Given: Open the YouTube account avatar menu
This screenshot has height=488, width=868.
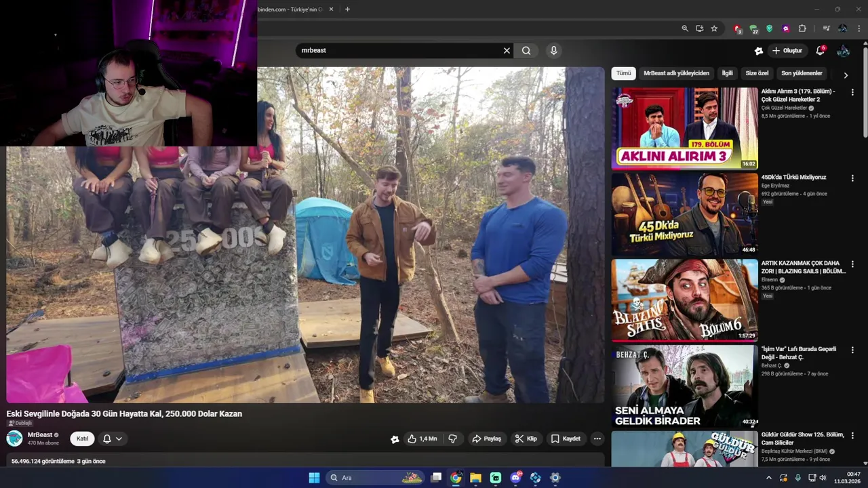Looking at the screenshot, I should [x=843, y=51].
